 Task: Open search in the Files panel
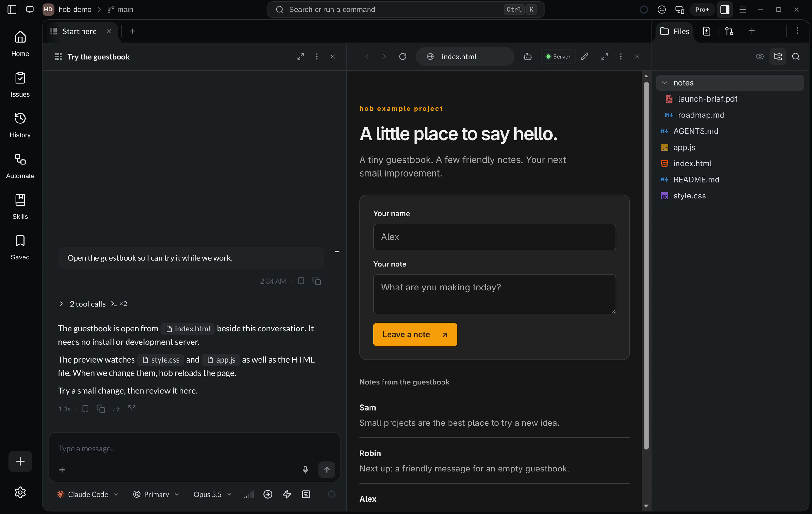796,57
